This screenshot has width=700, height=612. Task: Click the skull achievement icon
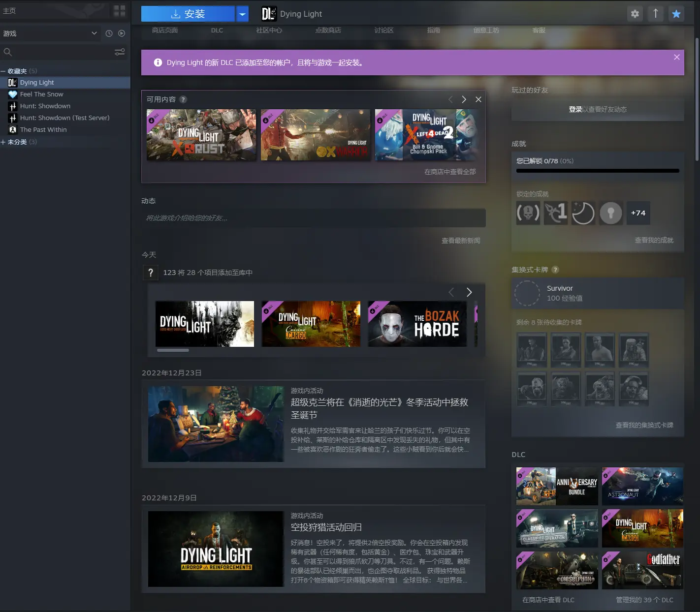(x=528, y=213)
